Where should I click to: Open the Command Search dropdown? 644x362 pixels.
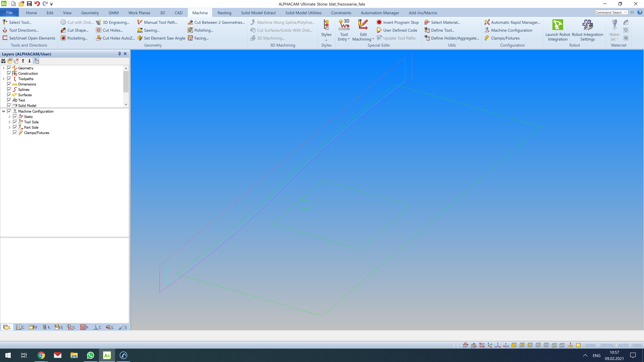pos(626,13)
